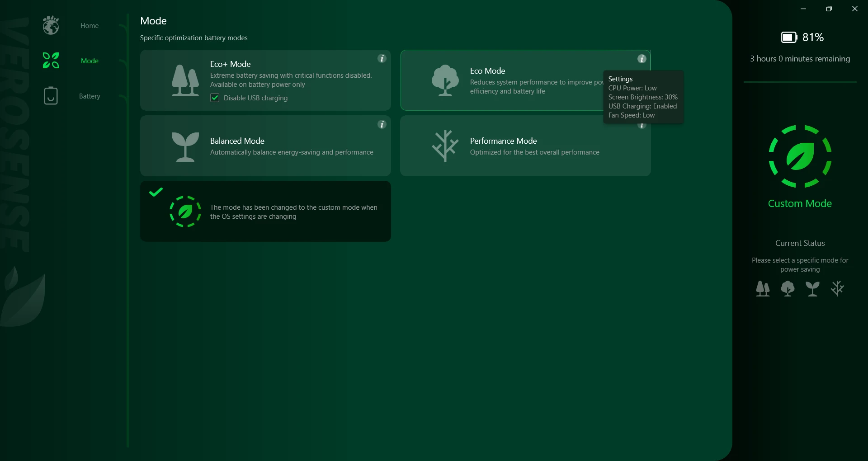This screenshot has height=461, width=868.
Task: Click the Performance Mode branch icon
Action: coord(445,146)
